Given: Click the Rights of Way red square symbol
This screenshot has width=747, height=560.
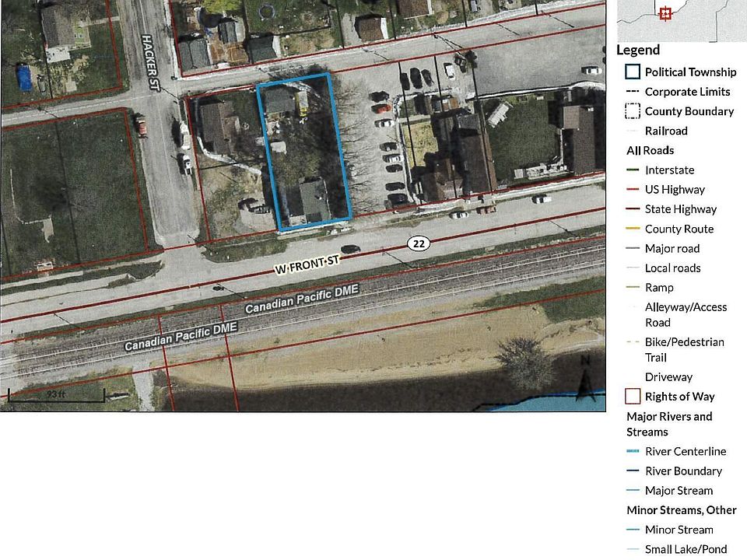Looking at the screenshot, I should point(633,397).
